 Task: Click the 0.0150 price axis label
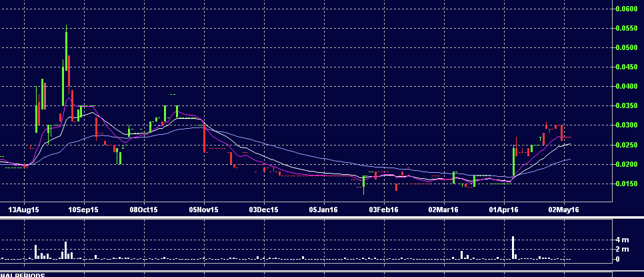click(627, 184)
